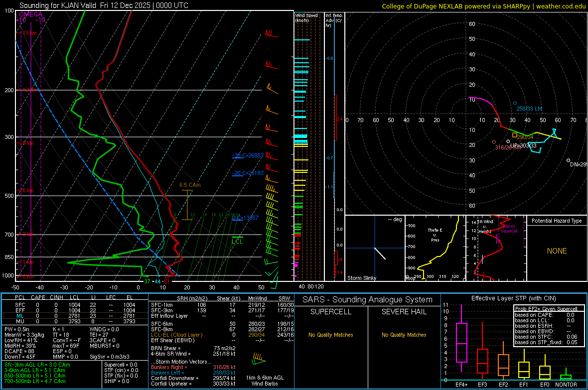
Task: Click the Bunkers Right = 316/26 kt line
Action: point(193,368)
